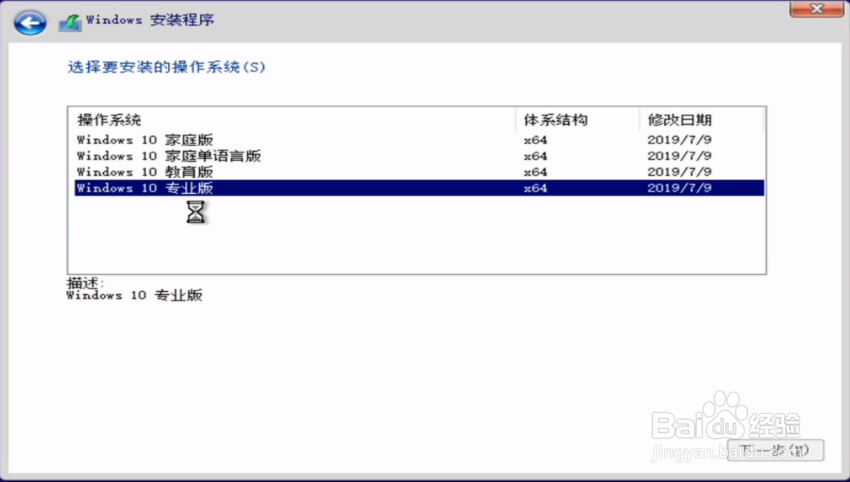Image resolution: width=850 pixels, height=482 pixels.
Task: Select the highlighted Windows 10 专业版 row
Action: click(419, 188)
